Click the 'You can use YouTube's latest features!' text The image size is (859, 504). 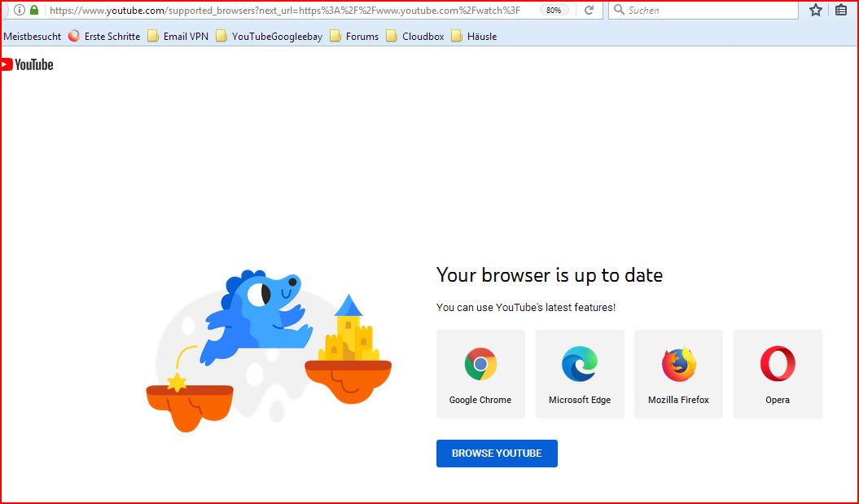point(526,307)
